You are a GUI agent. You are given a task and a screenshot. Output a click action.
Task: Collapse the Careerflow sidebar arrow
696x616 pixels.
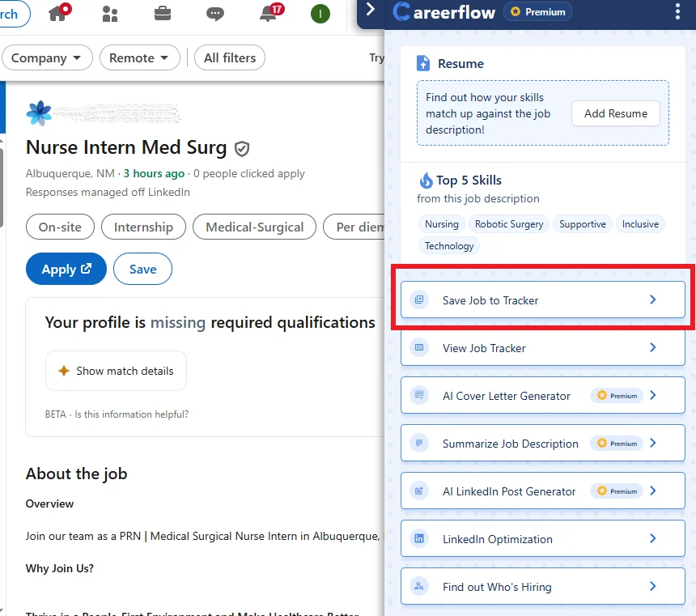click(x=371, y=11)
